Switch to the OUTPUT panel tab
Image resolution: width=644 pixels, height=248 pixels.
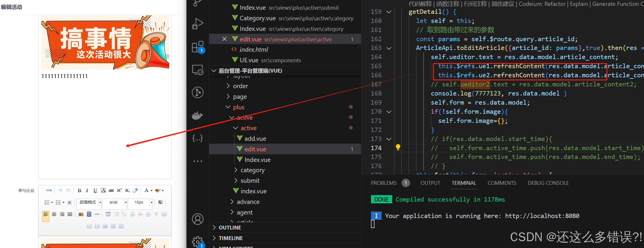pyautogui.click(x=430, y=183)
